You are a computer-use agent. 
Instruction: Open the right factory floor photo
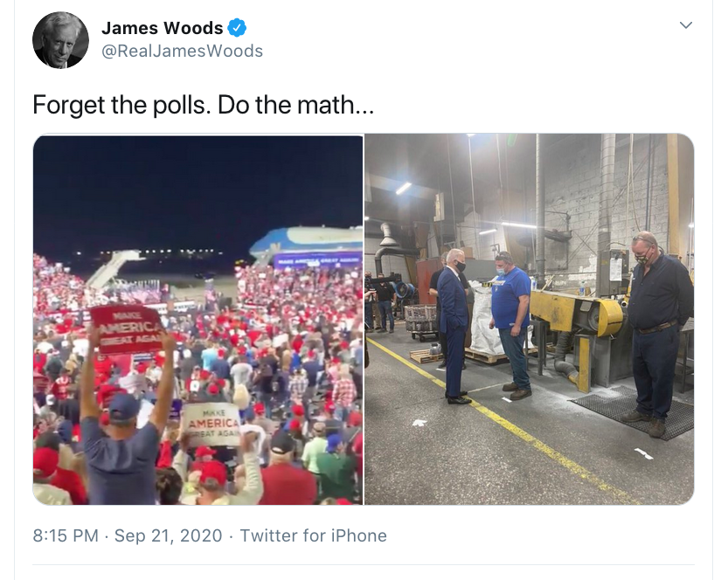530,319
